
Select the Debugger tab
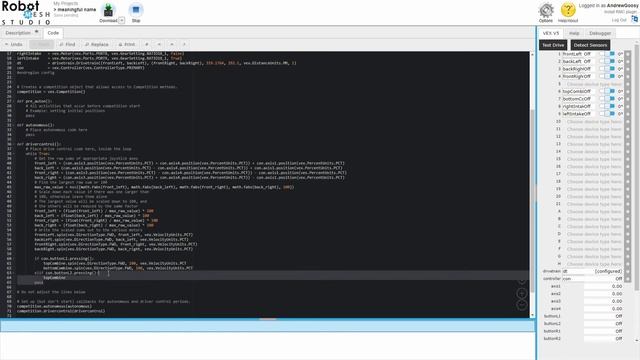tap(600, 33)
